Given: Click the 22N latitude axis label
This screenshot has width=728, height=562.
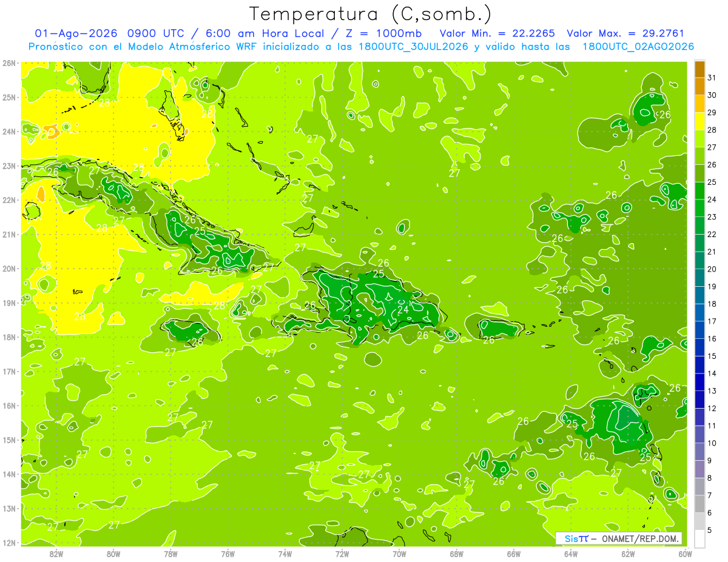Looking at the screenshot, I should (x=9, y=200).
